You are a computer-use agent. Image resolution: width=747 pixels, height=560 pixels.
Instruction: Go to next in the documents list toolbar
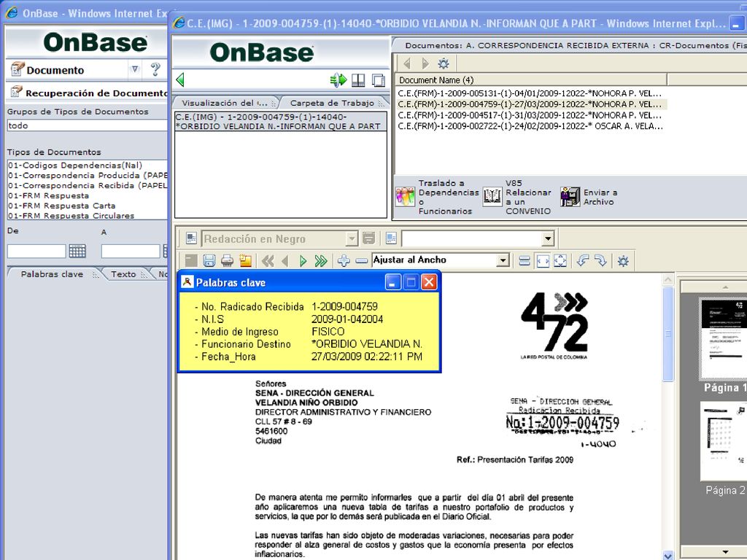click(x=425, y=63)
